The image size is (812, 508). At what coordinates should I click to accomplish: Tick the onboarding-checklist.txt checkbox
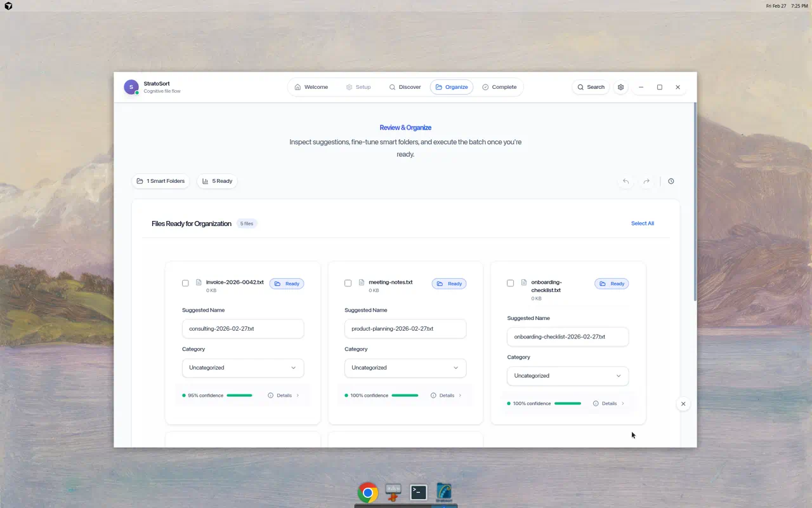pos(510,283)
